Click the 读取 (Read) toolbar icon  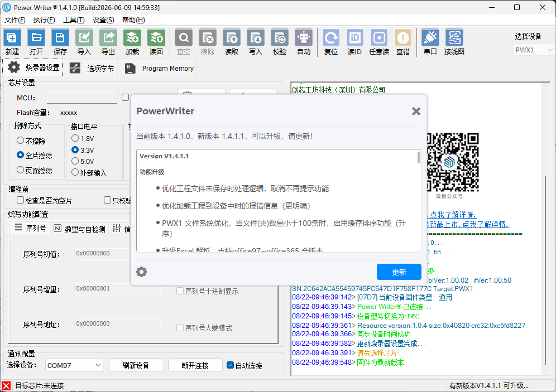232,42
